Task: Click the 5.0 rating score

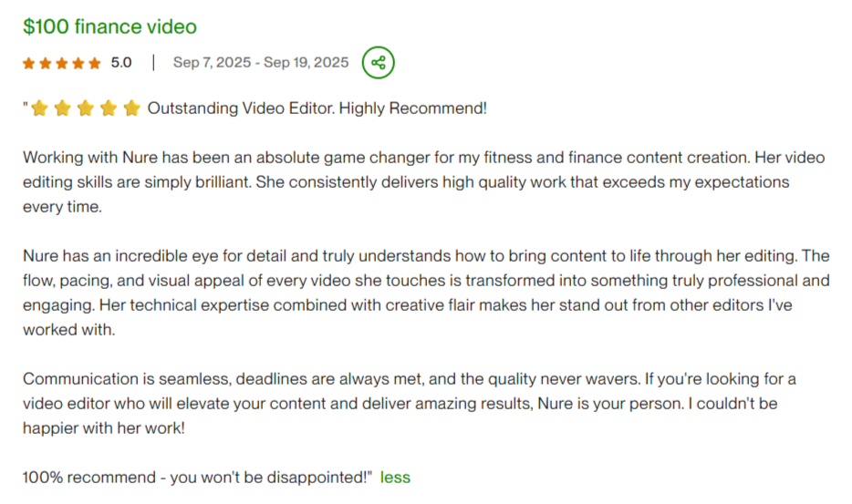Action: [121, 63]
